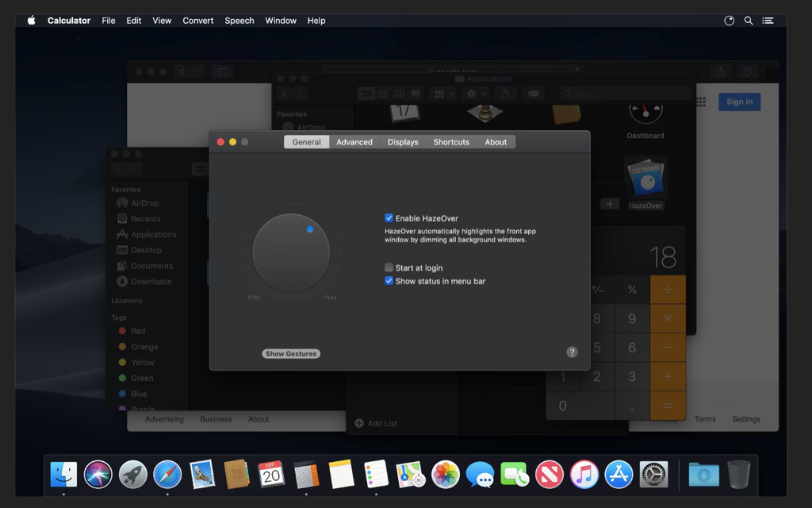Go back in the Applications Finder window
The image size is (812, 508).
(285, 94)
